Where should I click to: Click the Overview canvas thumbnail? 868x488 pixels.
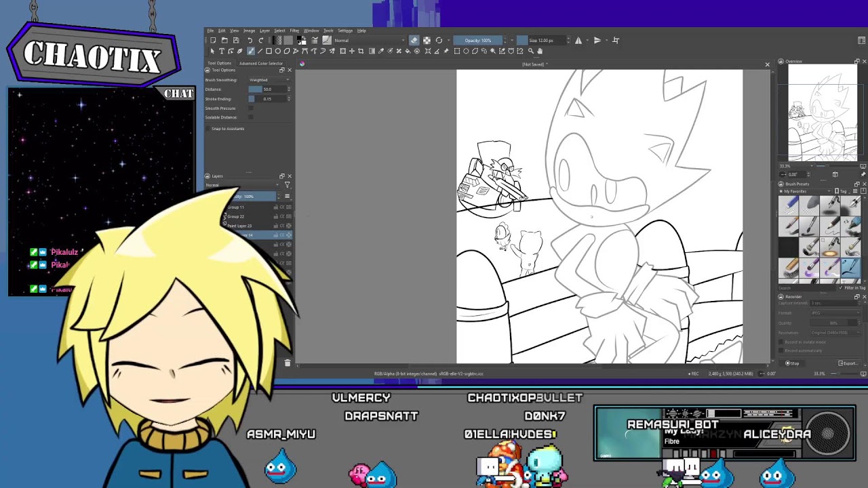point(822,113)
